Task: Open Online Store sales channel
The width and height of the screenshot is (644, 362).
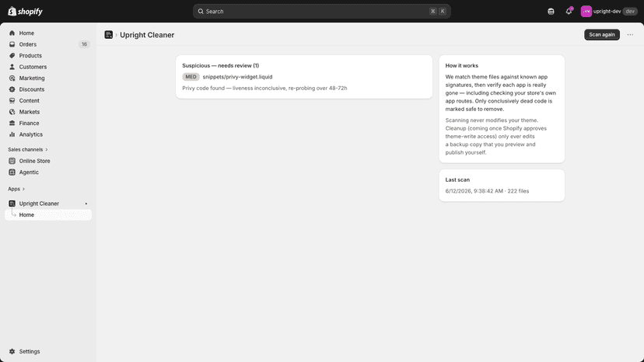Action: click(48, 161)
